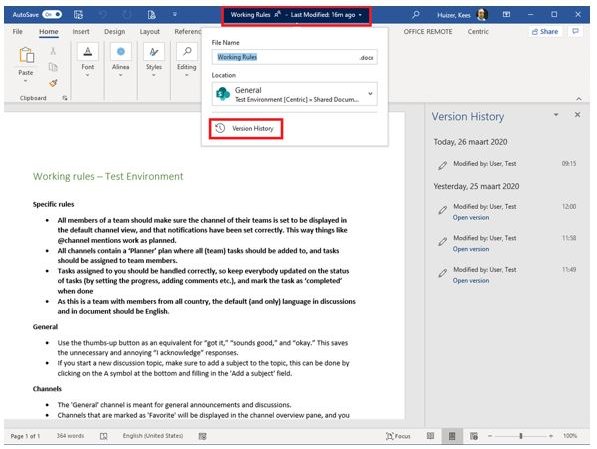The image size is (597, 449).
Task: Click the Editing magnifier icon
Action: point(187,52)
